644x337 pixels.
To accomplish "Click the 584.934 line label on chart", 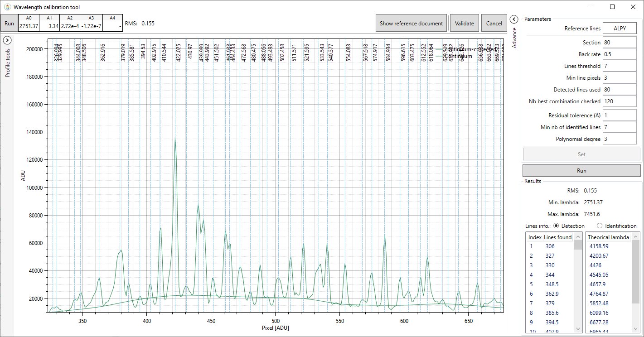I will (x=388, y=52).
